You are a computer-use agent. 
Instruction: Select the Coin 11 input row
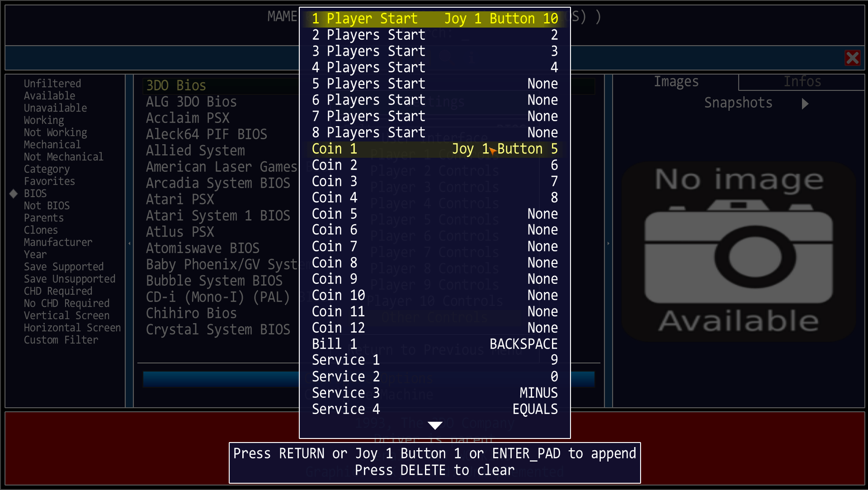[x=435, y=311]
